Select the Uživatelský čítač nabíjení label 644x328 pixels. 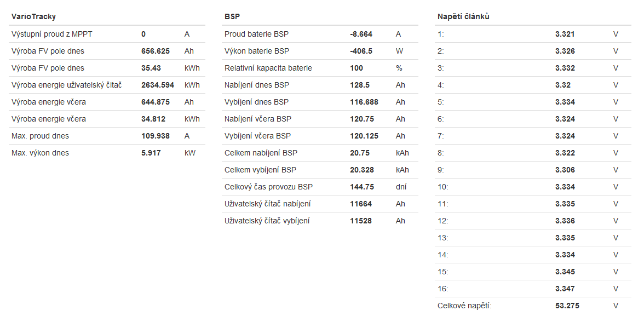tap(268, 204)
